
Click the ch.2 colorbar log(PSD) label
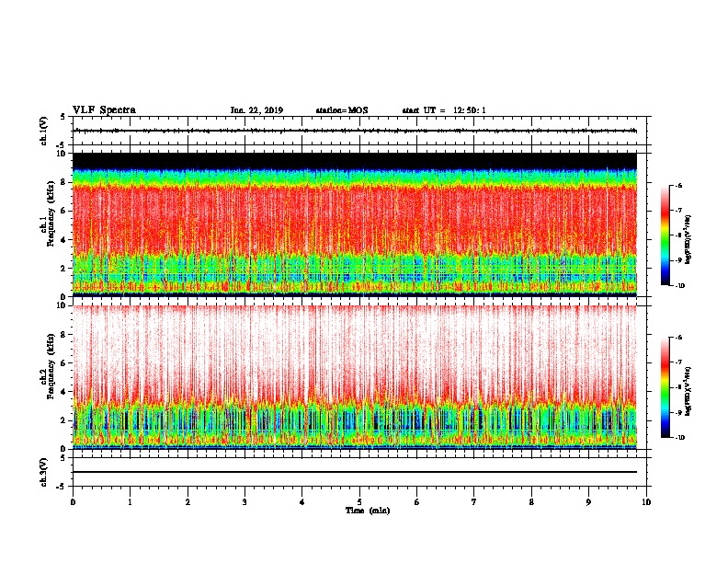[688, 391]
